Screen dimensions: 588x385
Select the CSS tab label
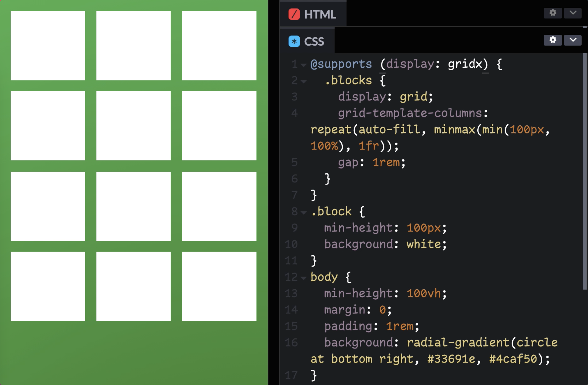point(314,41)
